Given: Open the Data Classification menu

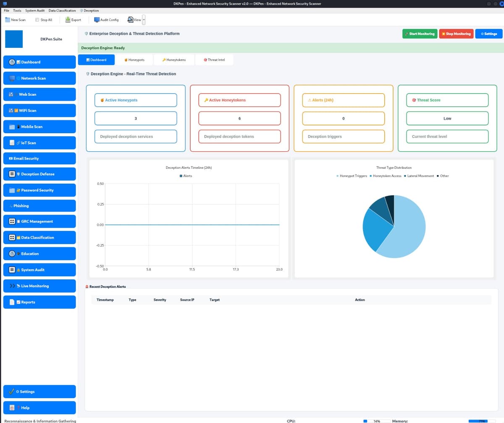Looking at the screenshot, I should (x=62, y=11).
